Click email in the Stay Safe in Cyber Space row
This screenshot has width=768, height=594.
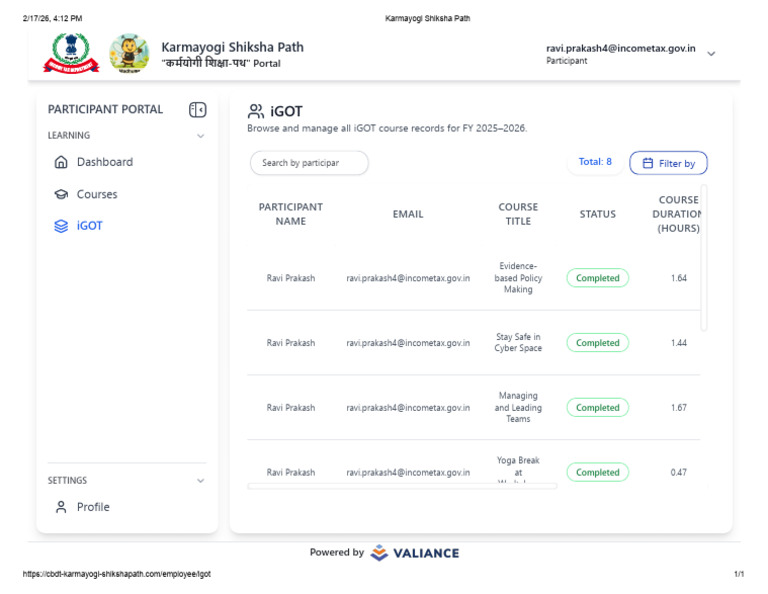tap(408, 343)
